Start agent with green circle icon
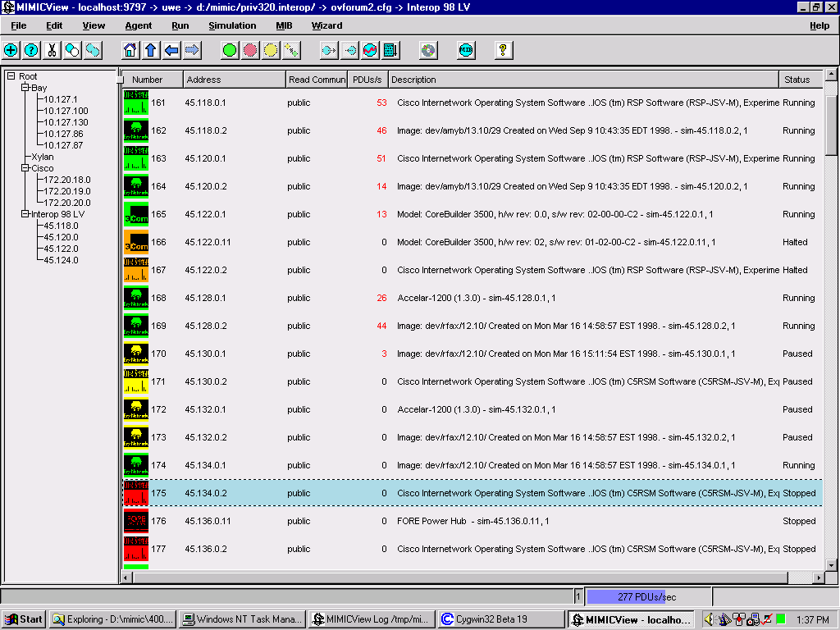 [x=230, y=50]
